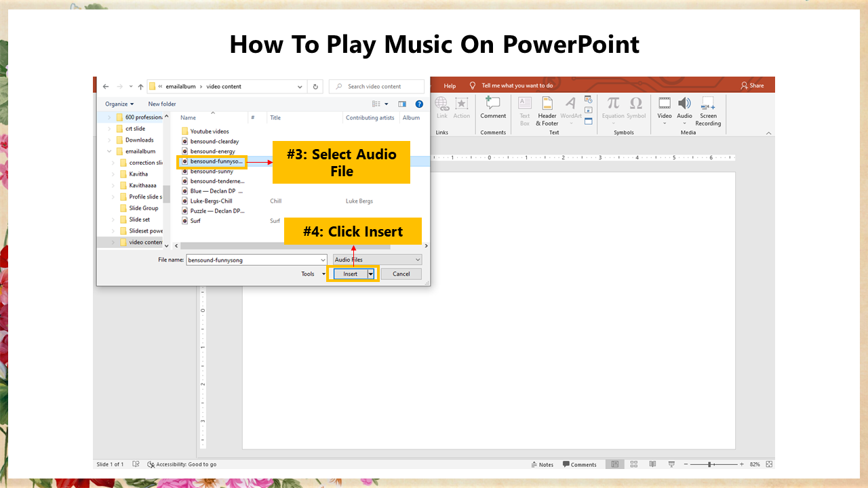Expand the address bar path dropdown
The image size is (868, 488).
click(x=300, y=87)
